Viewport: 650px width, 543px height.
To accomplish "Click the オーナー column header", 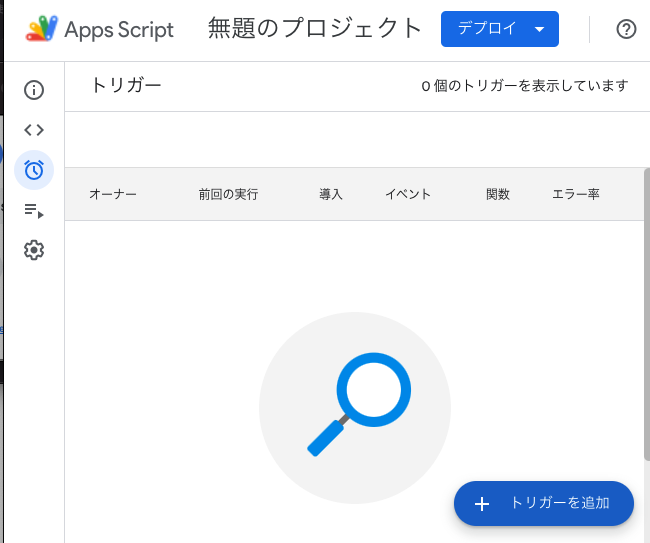I will (113, 194).
